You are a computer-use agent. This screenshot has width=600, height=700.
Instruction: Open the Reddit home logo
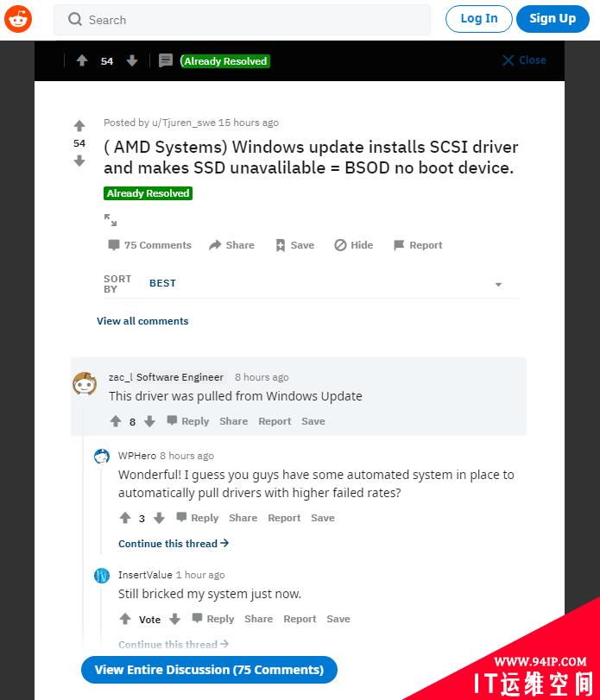tap(18, 19)
